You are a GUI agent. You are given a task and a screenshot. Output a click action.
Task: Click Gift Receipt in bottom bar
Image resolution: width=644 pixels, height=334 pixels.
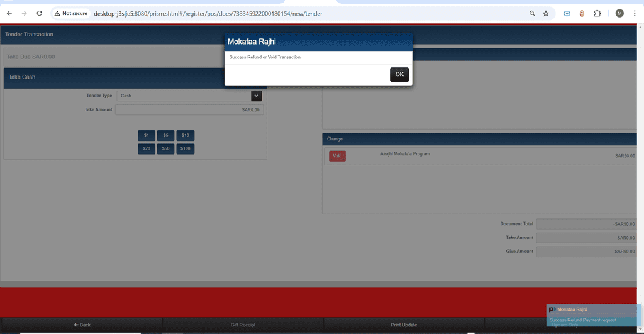pyautogui.click(x=243, y=325)
